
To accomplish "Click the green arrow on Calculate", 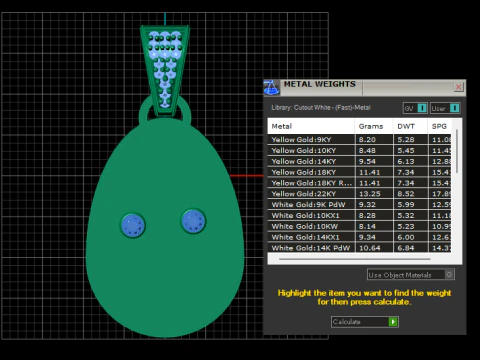I will click(393, 322).
